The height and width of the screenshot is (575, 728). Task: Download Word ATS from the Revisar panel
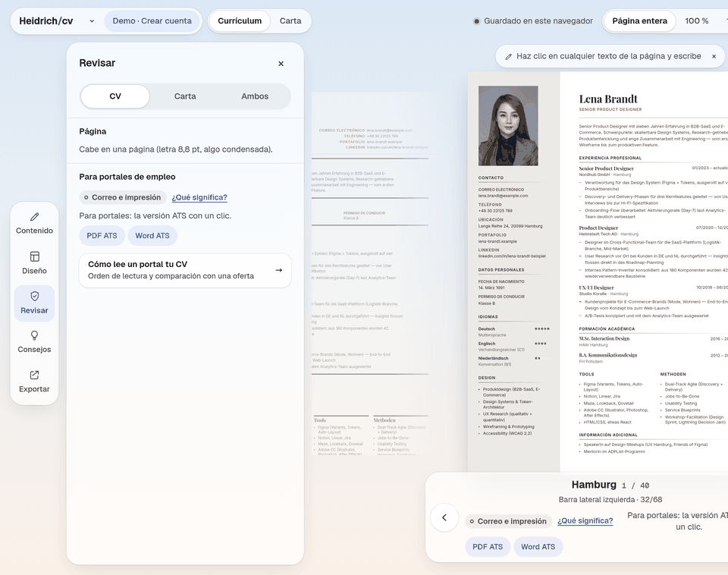[x=152, y=235]
